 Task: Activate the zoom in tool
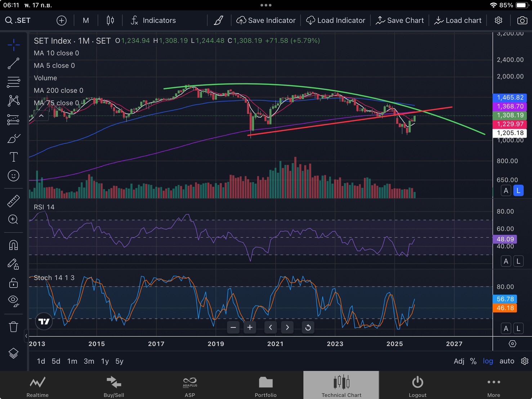(x=13, y=220)
